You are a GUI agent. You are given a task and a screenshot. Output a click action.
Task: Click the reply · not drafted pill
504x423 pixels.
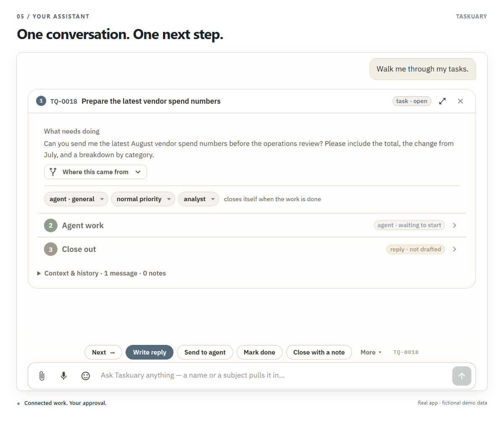coord(415,250)
